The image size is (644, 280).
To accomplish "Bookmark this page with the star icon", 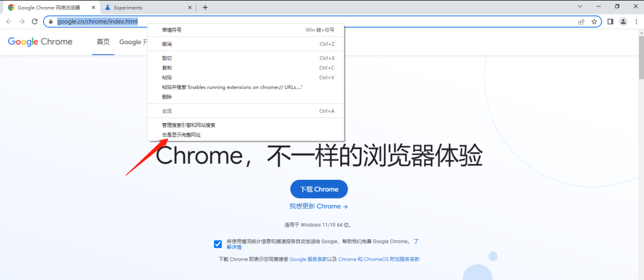I will (x=594, y=22).
